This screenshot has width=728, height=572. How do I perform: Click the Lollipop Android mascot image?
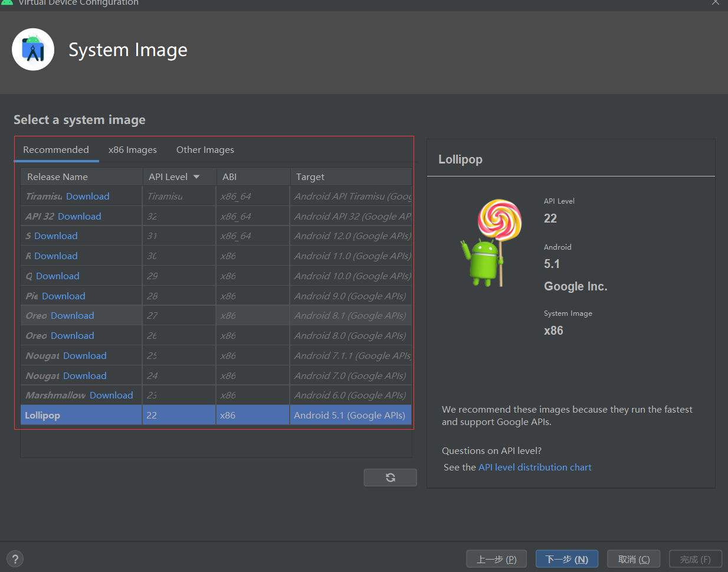coord(491,243)
